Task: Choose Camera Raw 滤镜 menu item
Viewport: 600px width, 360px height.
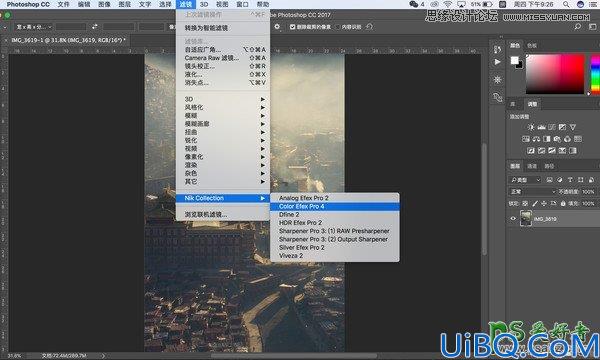Action: [x=223, y=58]
